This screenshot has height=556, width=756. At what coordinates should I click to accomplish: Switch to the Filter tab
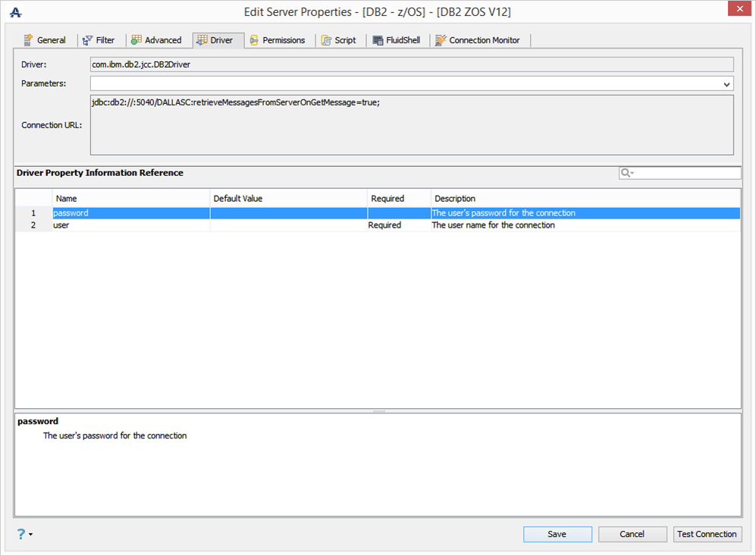click(x=99, y=40)
